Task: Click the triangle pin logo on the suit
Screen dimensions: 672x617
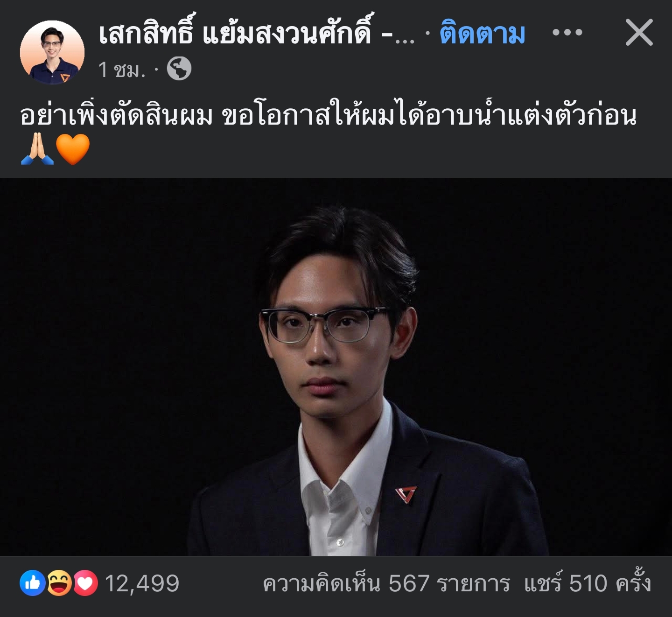Action: tap(406, 494)
